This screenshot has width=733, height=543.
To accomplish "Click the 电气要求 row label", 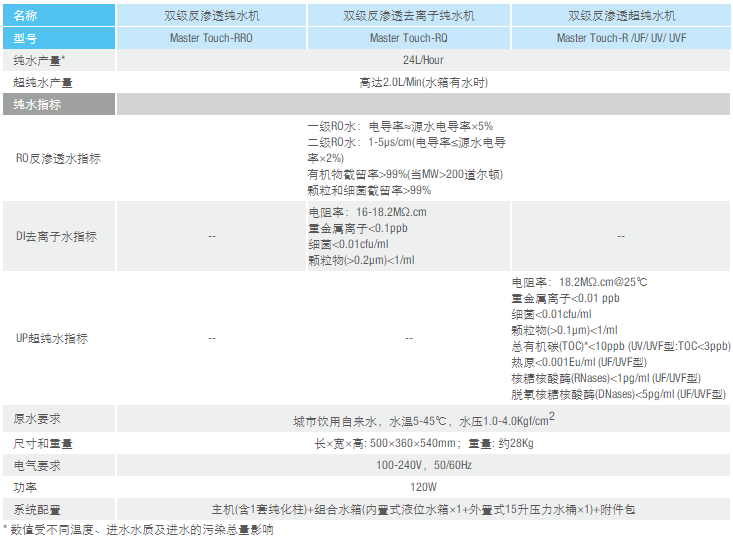I will 37,465.
